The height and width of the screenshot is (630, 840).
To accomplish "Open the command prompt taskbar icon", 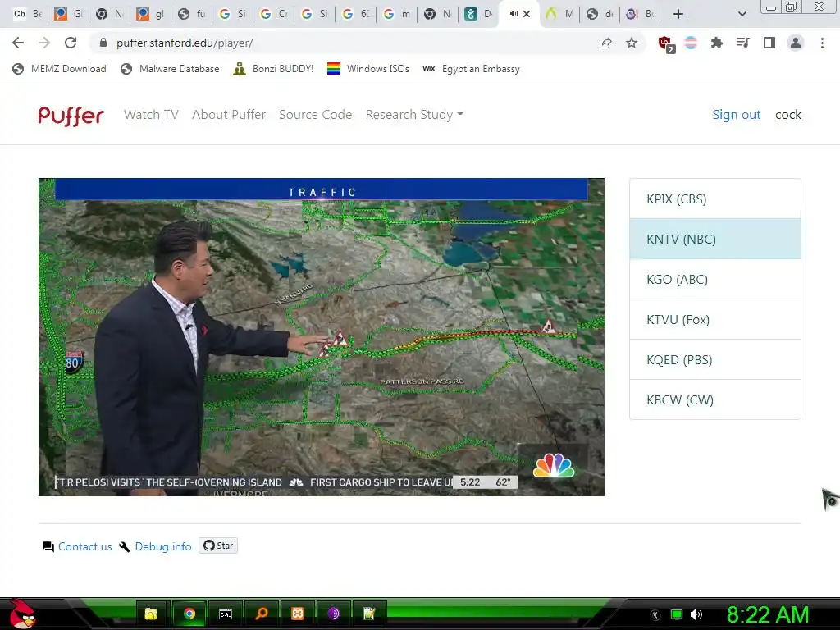I will pos(226,614).
